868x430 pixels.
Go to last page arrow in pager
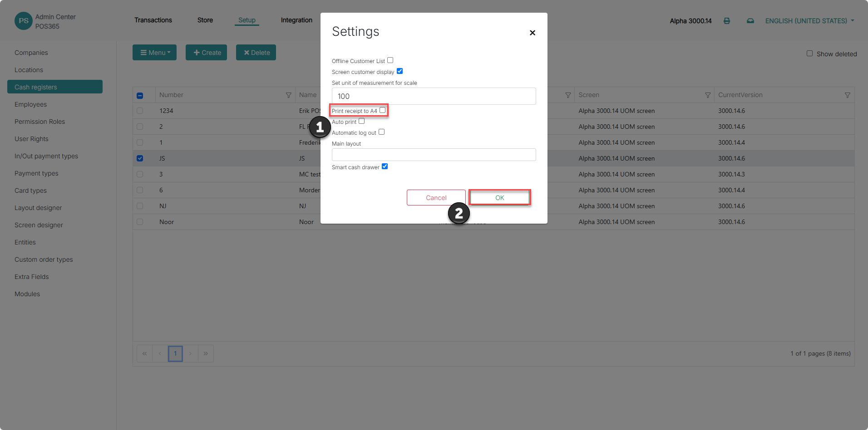click(x=206, y=354)
